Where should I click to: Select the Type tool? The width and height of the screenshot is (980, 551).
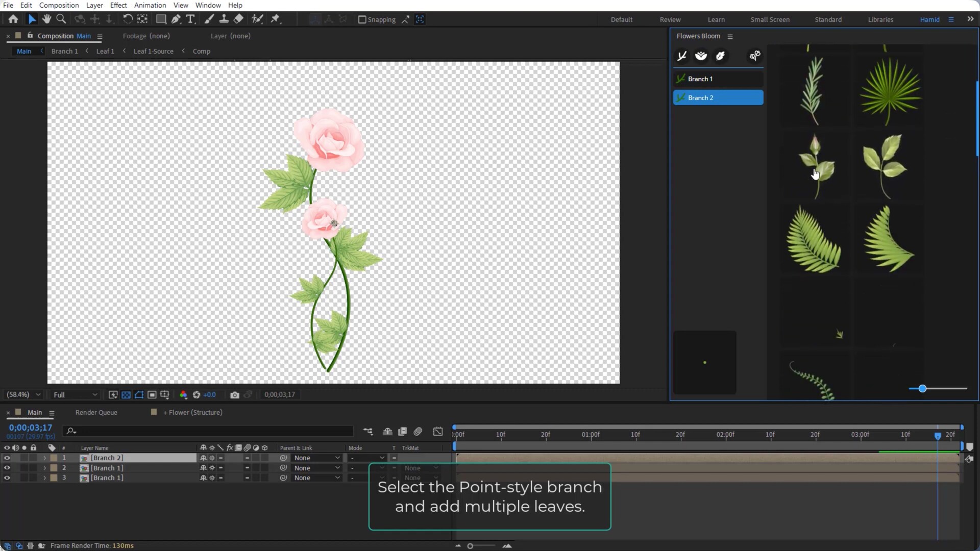(x=190, y=19)
